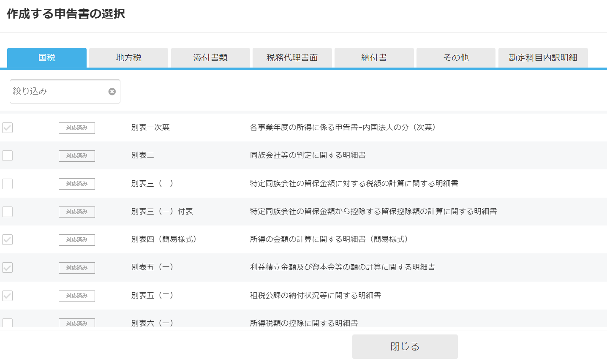607x364 pixels.
Task: Toggle checkbox for 別表一次葉
Action: 7,128
